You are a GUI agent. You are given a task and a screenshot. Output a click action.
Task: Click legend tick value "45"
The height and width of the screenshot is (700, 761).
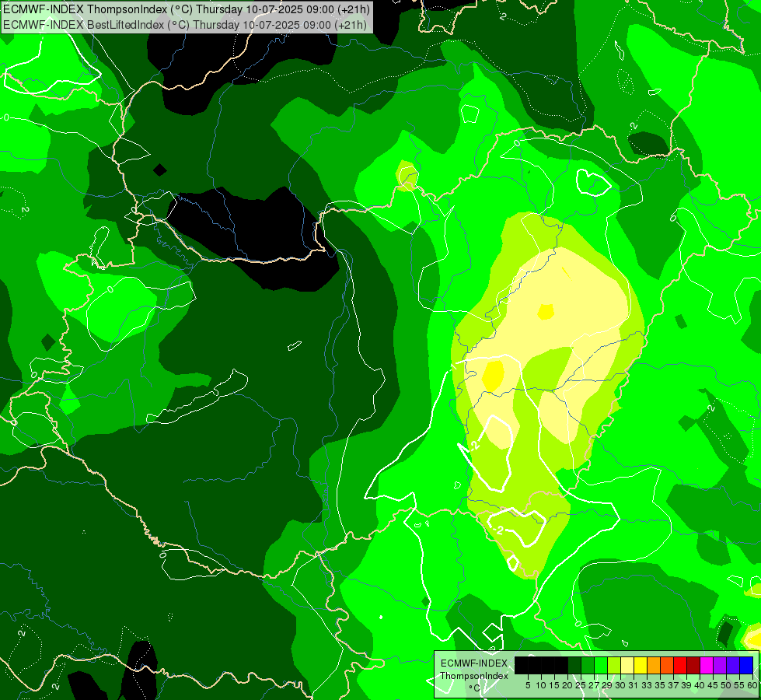(x=714, y=685)
